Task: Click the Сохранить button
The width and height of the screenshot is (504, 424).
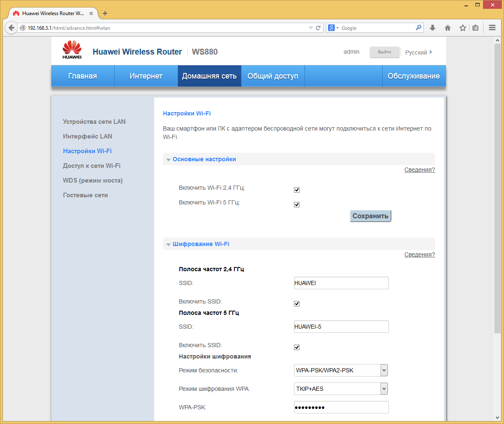Action: (x=370, y=216)
